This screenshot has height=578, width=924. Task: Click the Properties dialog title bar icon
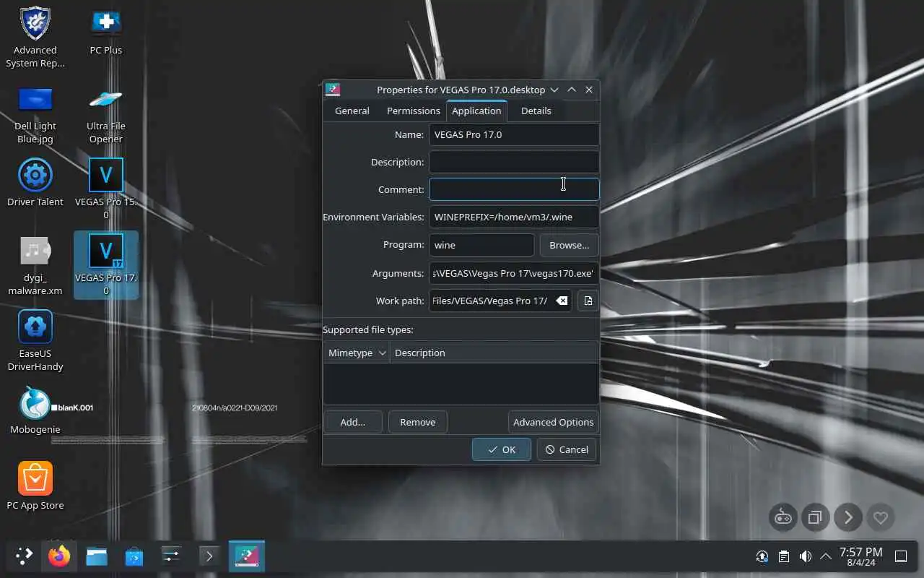(x=333, y=90)
